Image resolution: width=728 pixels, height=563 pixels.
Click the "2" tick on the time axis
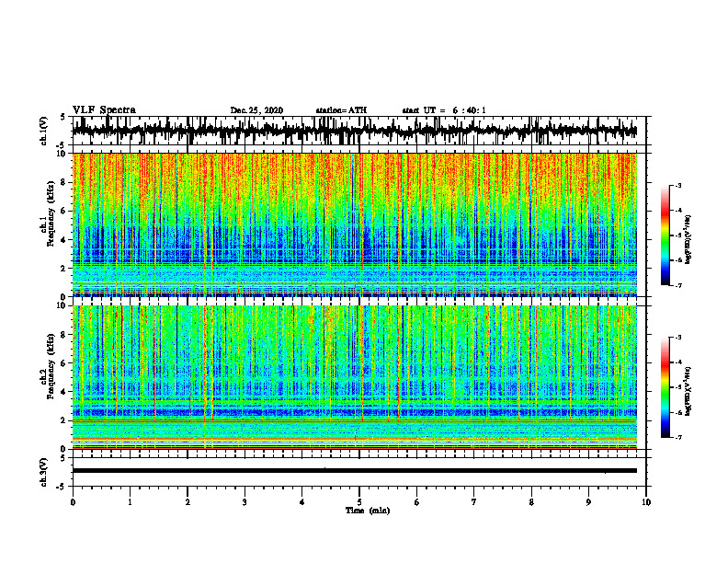pyautogui.click(x=188, y=502)
